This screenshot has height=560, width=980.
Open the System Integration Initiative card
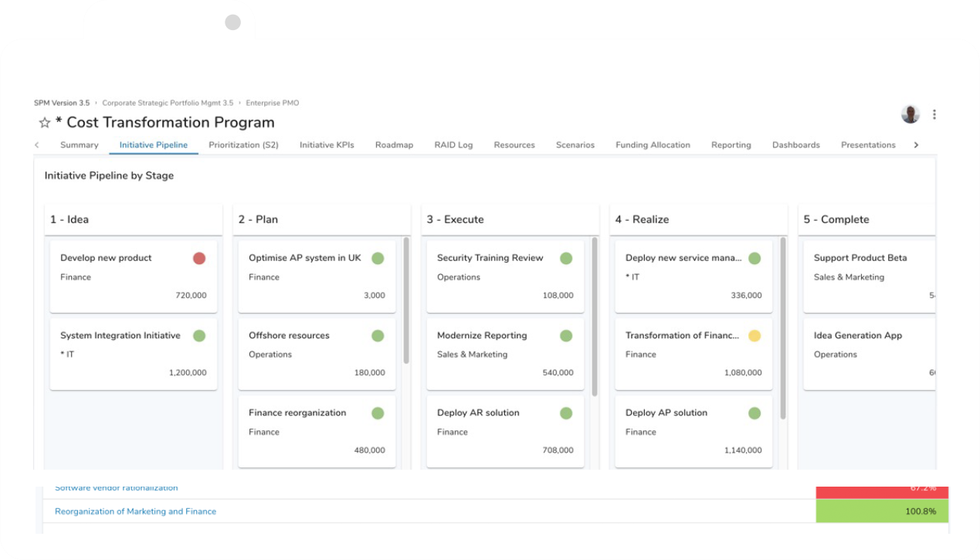coord(133,352)
